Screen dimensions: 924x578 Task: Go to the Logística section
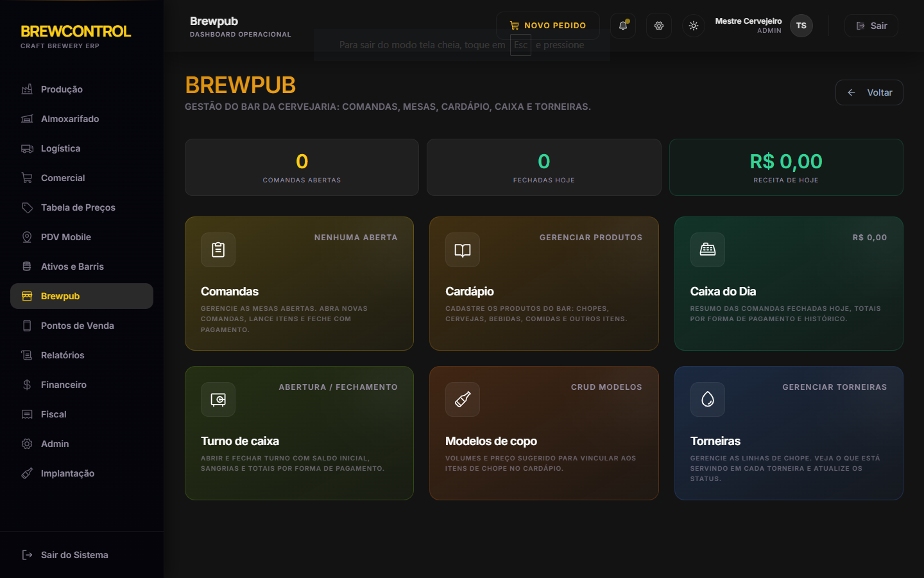coord(81,148)
